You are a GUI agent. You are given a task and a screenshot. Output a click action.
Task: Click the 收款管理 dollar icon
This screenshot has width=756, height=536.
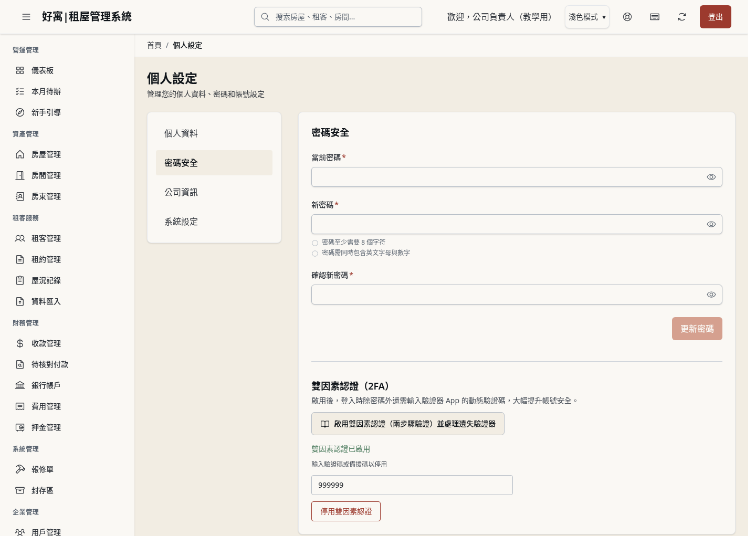(x=20, y=343)
